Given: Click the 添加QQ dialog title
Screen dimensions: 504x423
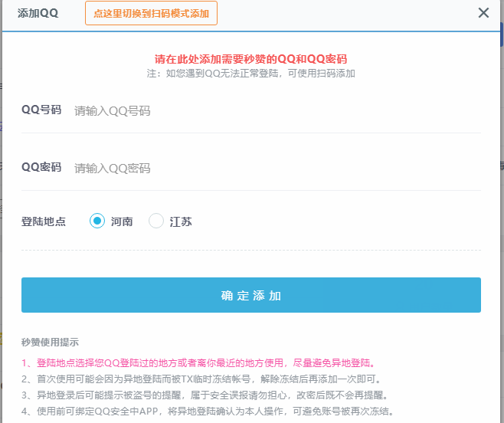Looking at the screenshot, I should [x=38, y=13].
